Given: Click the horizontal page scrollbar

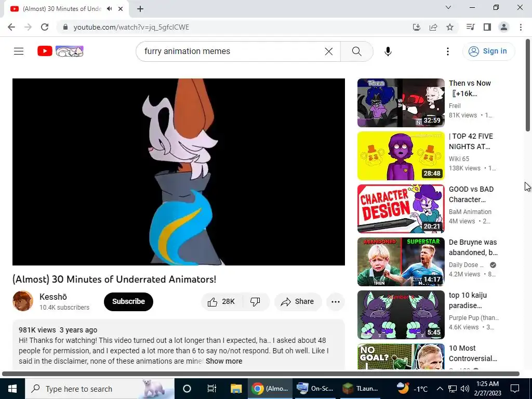Looking at the screenshot, I should tap(261, 374).
